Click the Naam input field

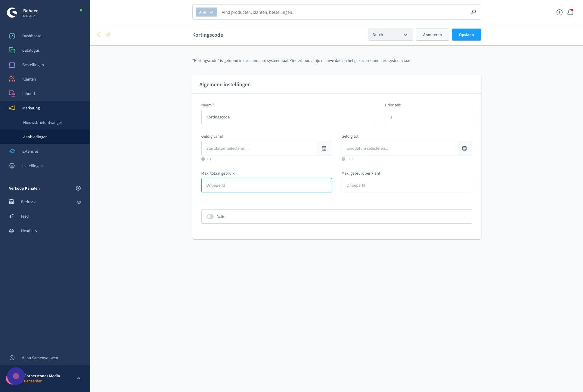coord(288,117)
